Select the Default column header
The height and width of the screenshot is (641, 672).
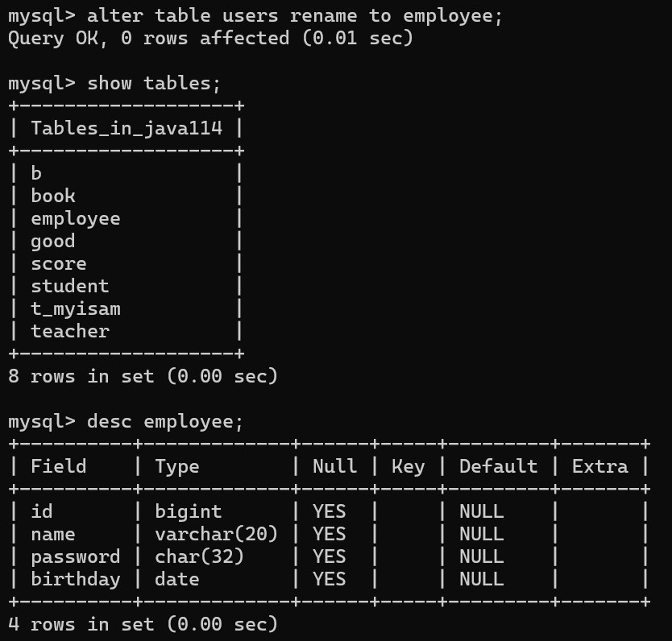[x=498, y=466]
